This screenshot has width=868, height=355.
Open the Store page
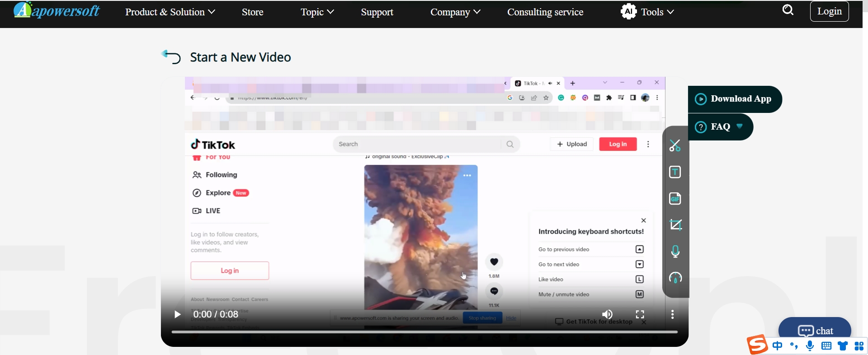click(253, 12)
